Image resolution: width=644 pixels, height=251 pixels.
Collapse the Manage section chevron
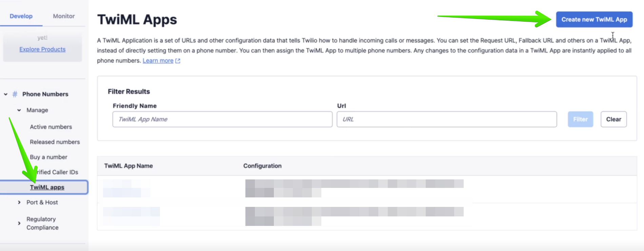(19, 110)
